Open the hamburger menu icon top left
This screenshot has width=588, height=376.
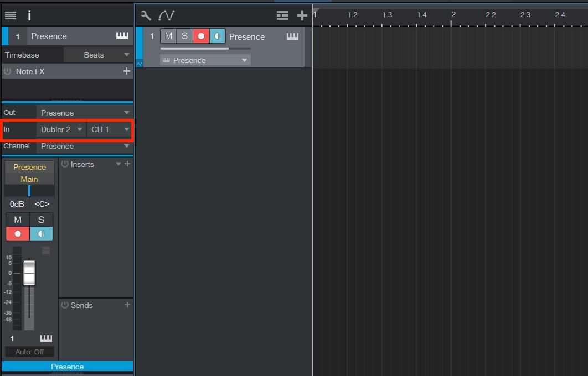(x=10, y=15)
